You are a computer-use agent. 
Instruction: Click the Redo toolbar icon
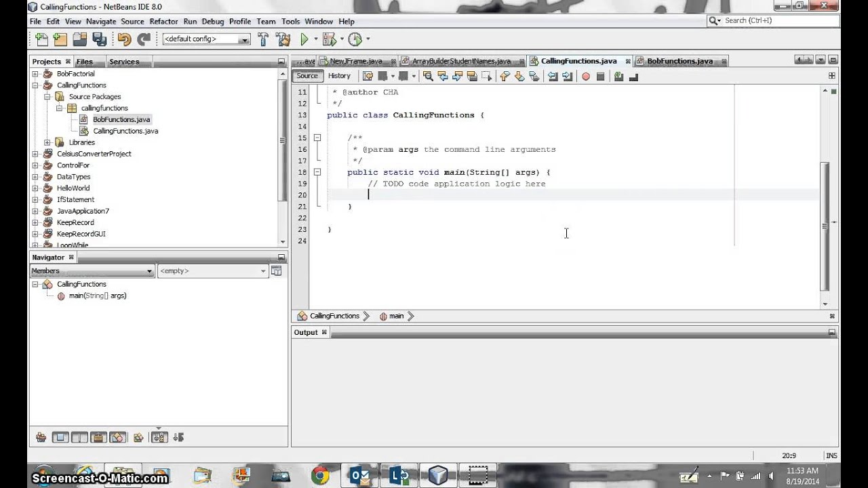[x=144, y=39]
